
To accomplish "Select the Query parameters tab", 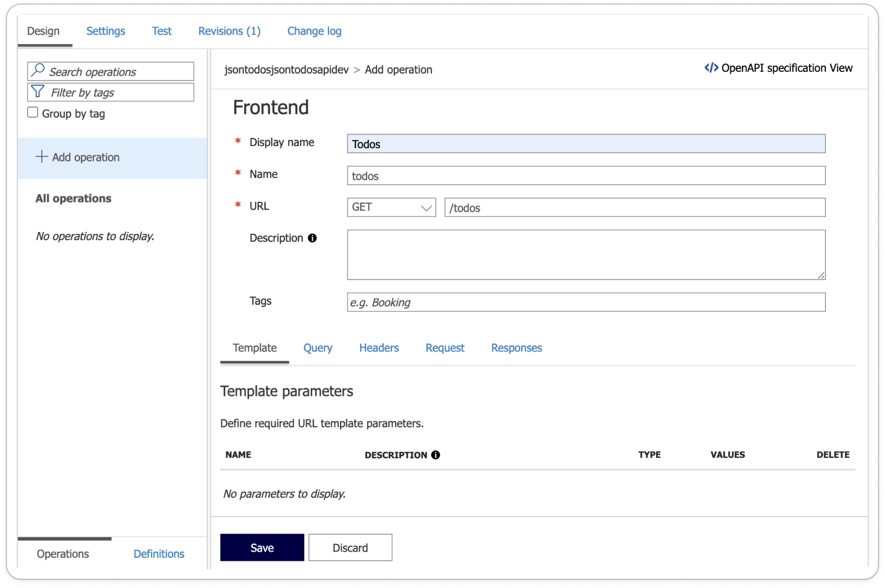I will (x=317, y=348).
